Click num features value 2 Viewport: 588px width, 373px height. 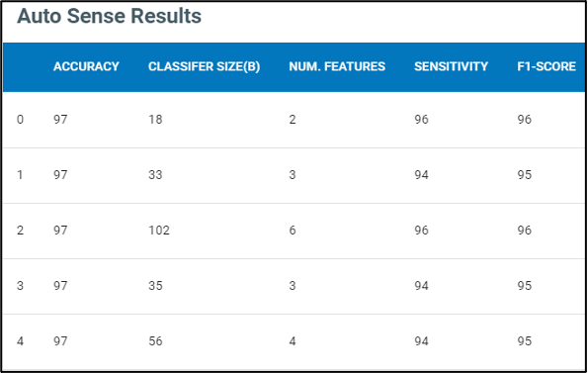point(293,120)
